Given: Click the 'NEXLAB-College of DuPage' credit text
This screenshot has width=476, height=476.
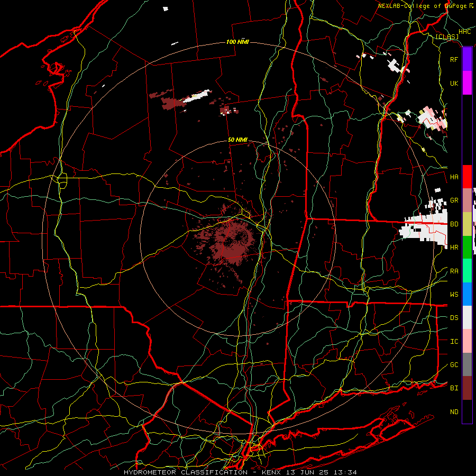Looking at the screenshot, I should tap(423, 6).
